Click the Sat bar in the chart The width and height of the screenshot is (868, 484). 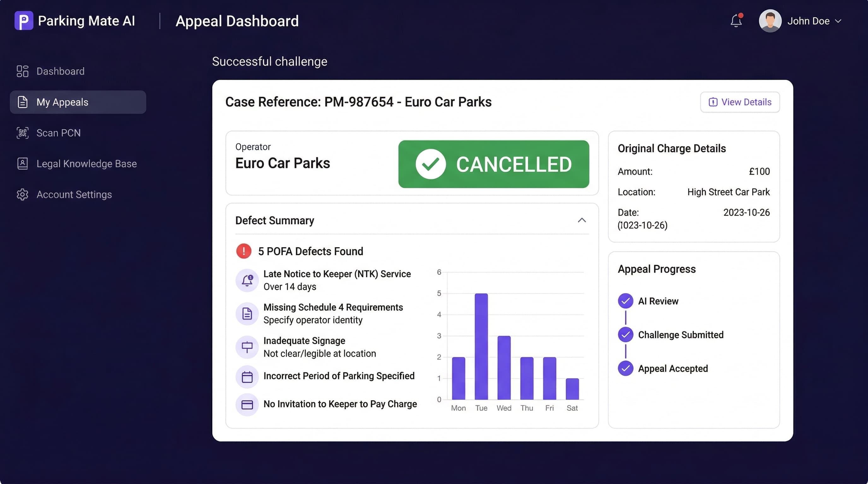click(572, 389)
